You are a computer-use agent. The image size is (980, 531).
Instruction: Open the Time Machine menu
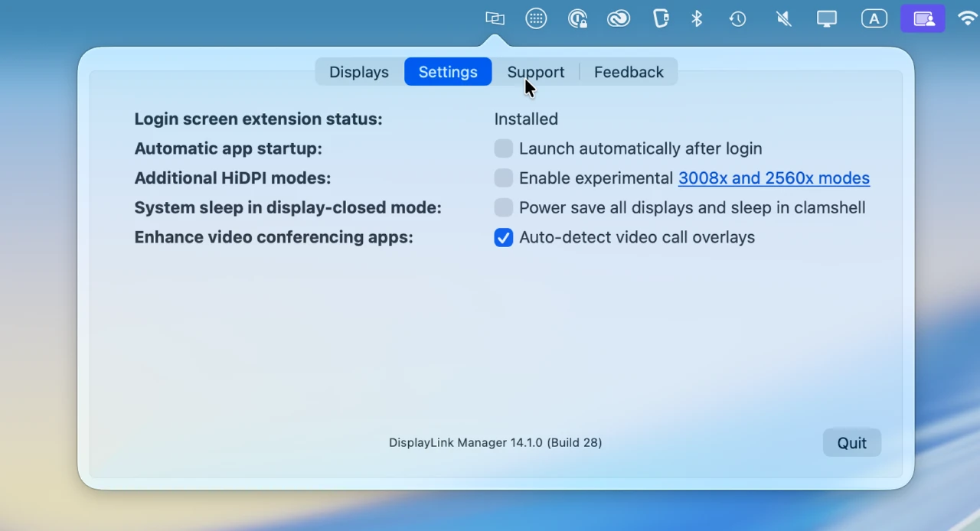[737, 18]
